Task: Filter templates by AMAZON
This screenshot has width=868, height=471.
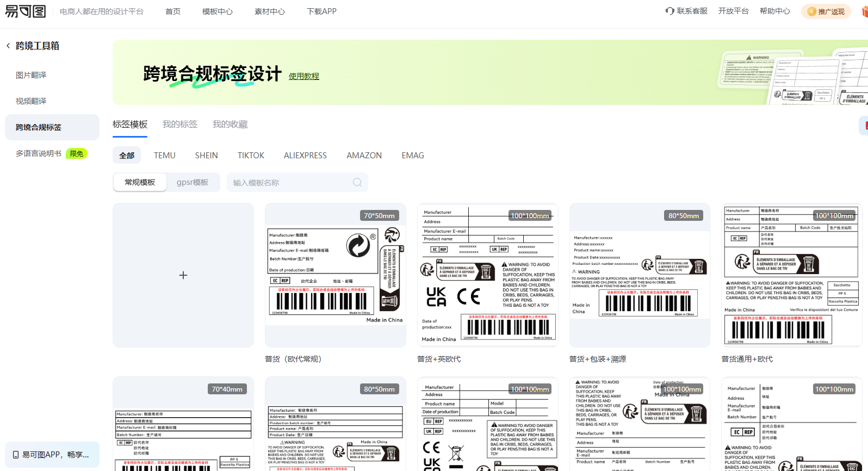Action: [364, 156]
